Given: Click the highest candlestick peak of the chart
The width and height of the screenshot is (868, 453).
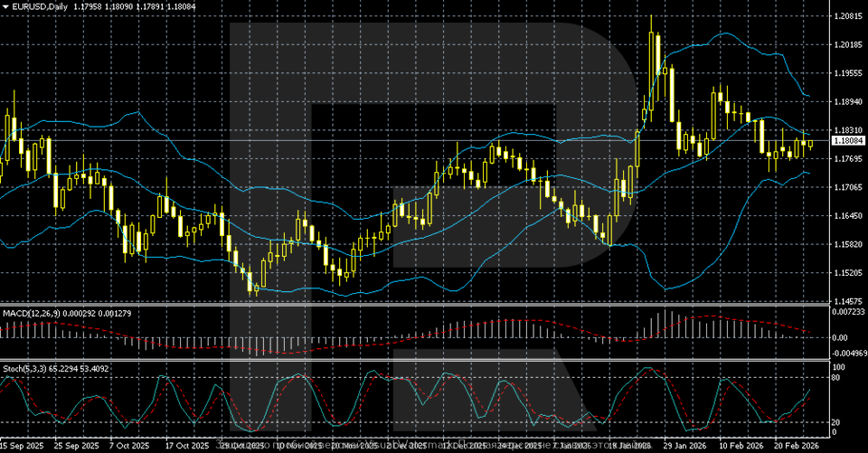Looking at the screenshot, I should (x=651, y=18).
